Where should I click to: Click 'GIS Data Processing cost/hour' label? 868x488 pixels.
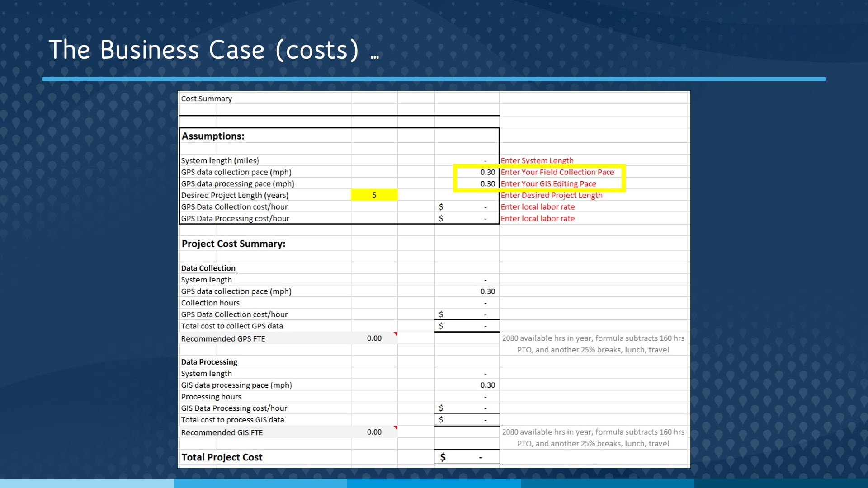point(234,408)
